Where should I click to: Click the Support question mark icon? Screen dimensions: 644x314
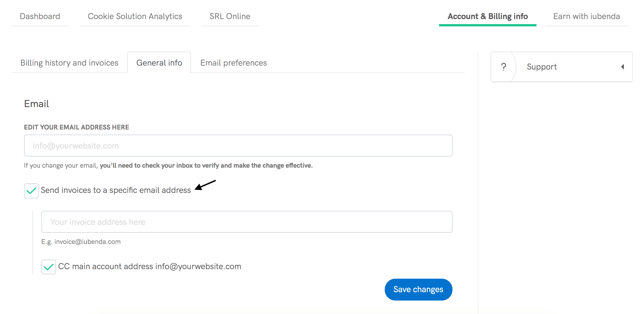pos(504,67)
